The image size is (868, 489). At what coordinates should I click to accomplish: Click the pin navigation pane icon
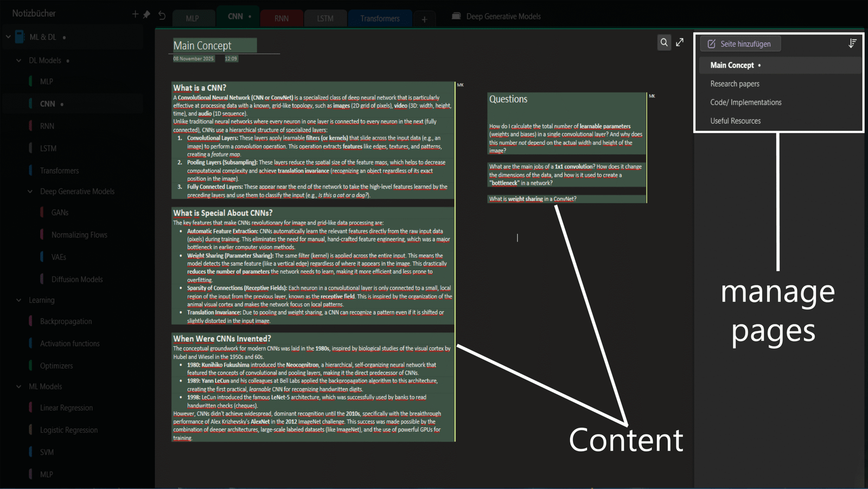tap(146, 14)
